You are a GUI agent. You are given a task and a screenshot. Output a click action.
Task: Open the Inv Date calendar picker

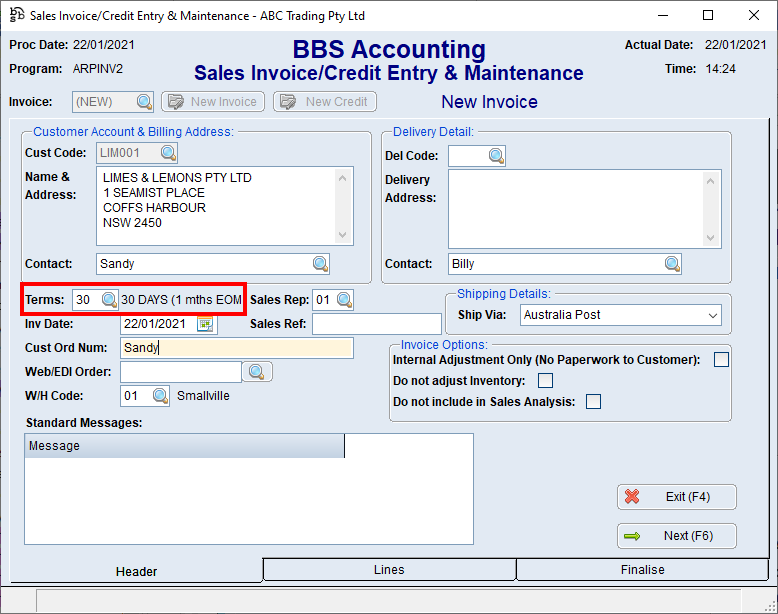pos(206,324)
